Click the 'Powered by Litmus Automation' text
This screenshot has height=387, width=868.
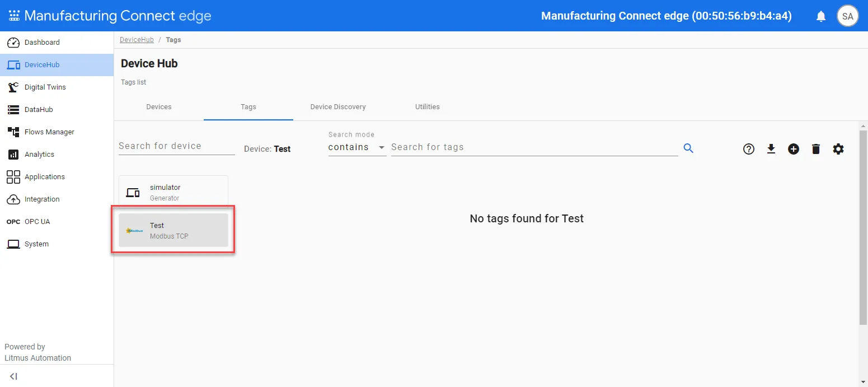click(x=38, y=352)
